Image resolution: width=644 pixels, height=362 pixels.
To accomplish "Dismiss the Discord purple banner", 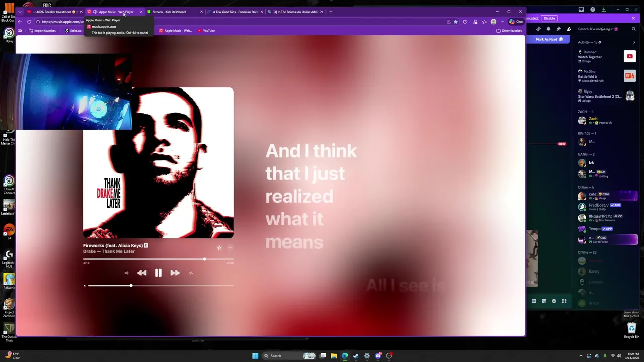I will 633,18.
